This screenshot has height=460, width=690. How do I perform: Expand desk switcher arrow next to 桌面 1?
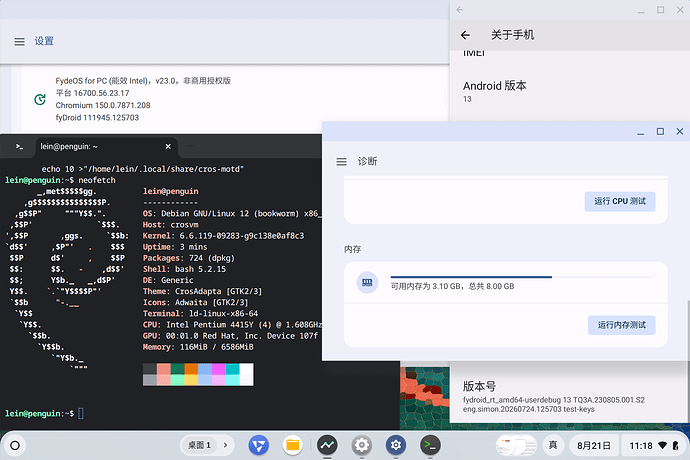click(225, 445)
